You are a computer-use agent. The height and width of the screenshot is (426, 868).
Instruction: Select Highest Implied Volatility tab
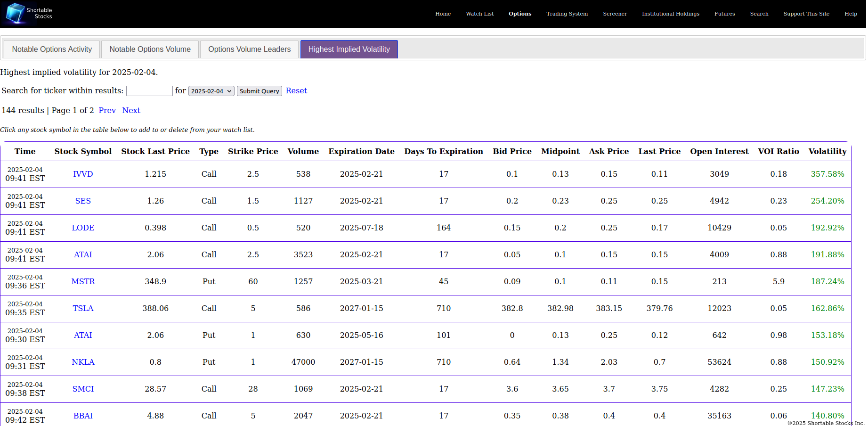tap(349, 49)
